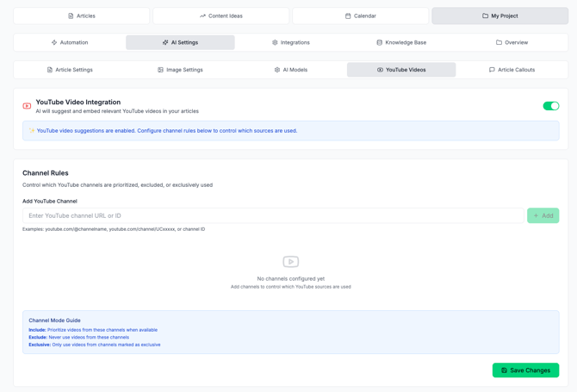Select the My Project tab
Image resolution: width=577 pixels, height=392 pixels.
(499, 16)
